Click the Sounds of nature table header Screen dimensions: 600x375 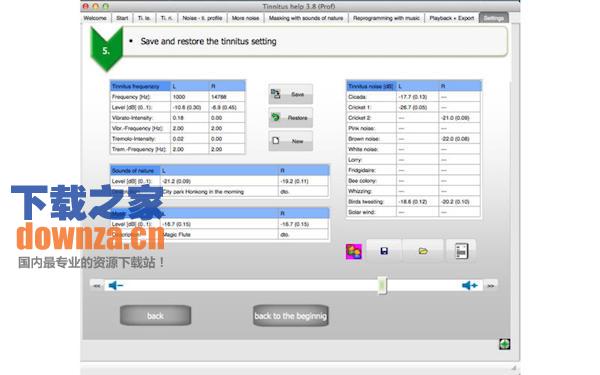coord(135,170)
